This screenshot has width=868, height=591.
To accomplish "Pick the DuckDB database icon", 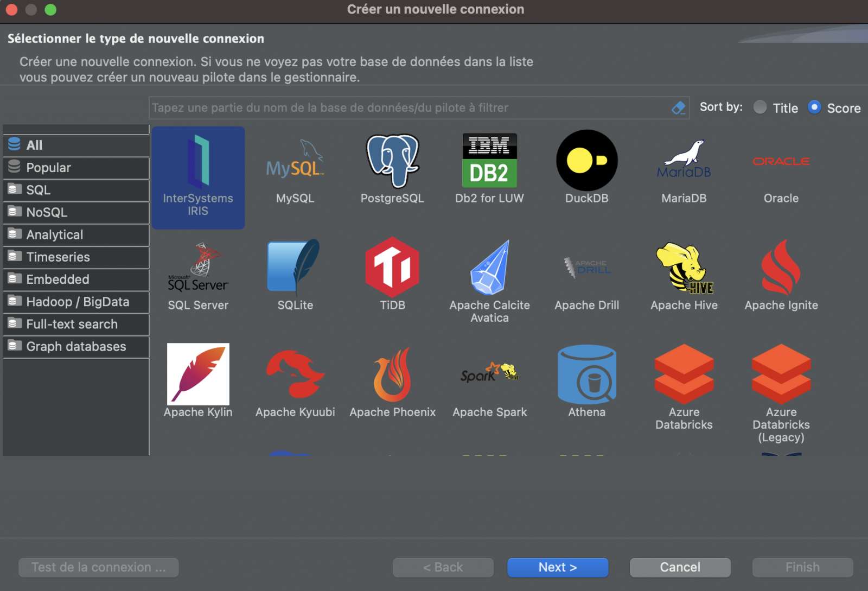I will [x=586, y=161].
